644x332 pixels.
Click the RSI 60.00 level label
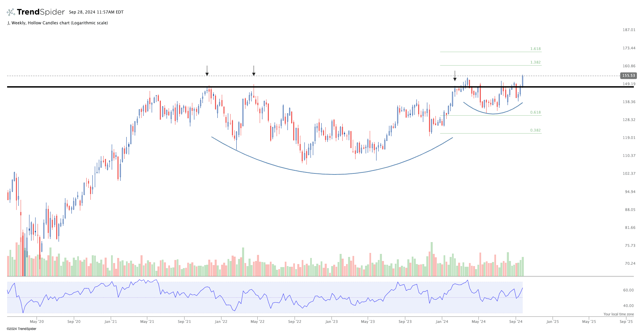[x=628, y=290]
